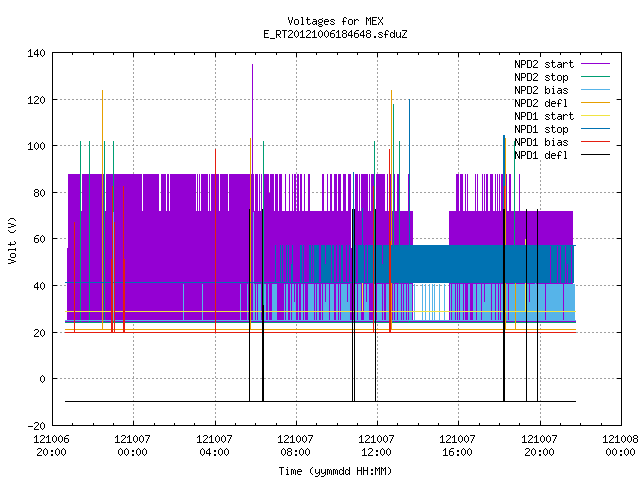Click the 'Volt (V)' y-axis label
Screen dimensions: 640x480
point(13,240)
